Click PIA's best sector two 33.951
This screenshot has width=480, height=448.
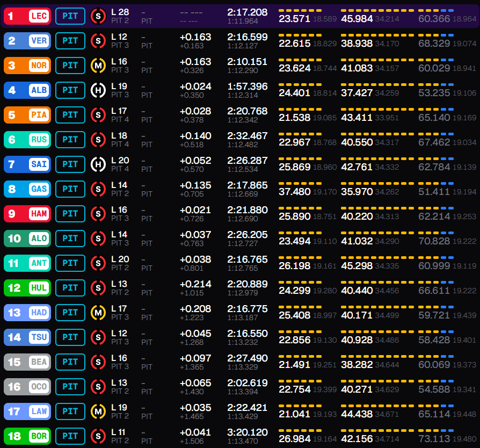click(x=387, y=118)
